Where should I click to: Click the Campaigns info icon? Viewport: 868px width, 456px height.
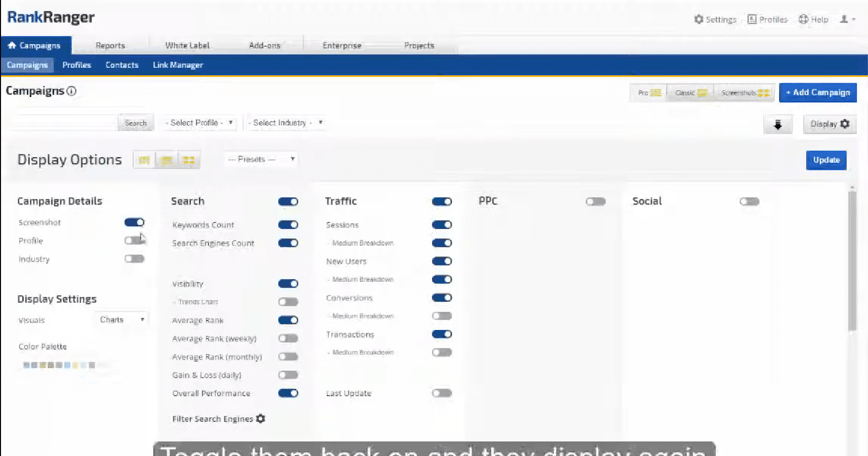click(72, 91)
